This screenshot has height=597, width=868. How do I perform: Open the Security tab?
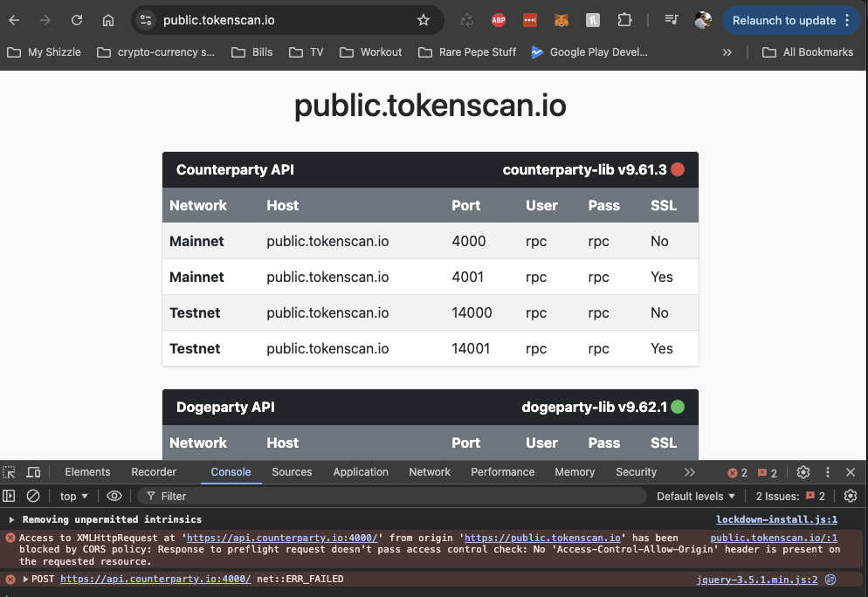point(636,472)
